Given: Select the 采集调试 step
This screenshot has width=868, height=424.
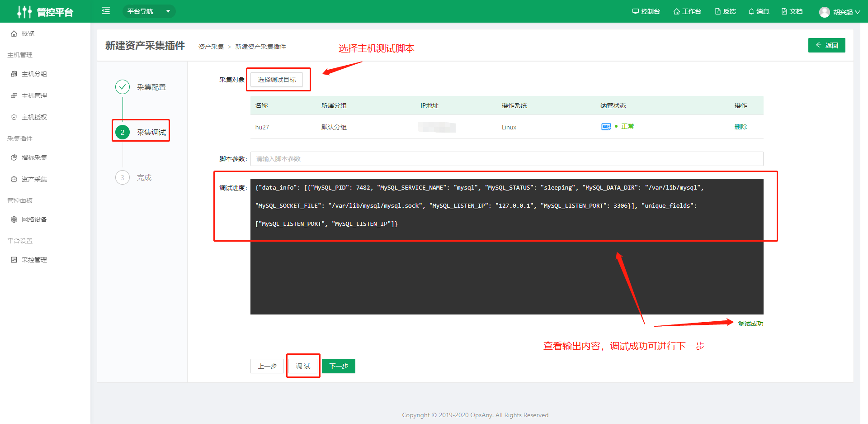Looking at the screenshot, I should pyautogui.click(x=141, y=132).
